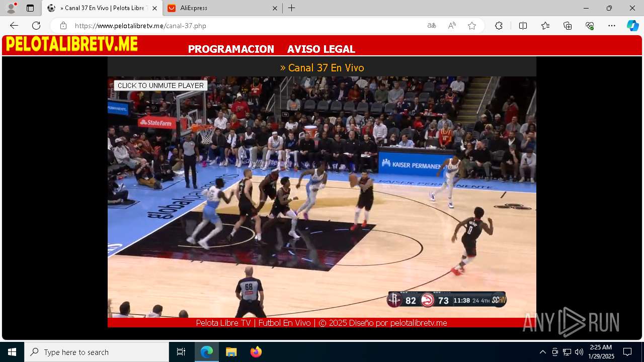Add this page to favorites
Viewport: 644px width, 362px height.
point(472,26)
